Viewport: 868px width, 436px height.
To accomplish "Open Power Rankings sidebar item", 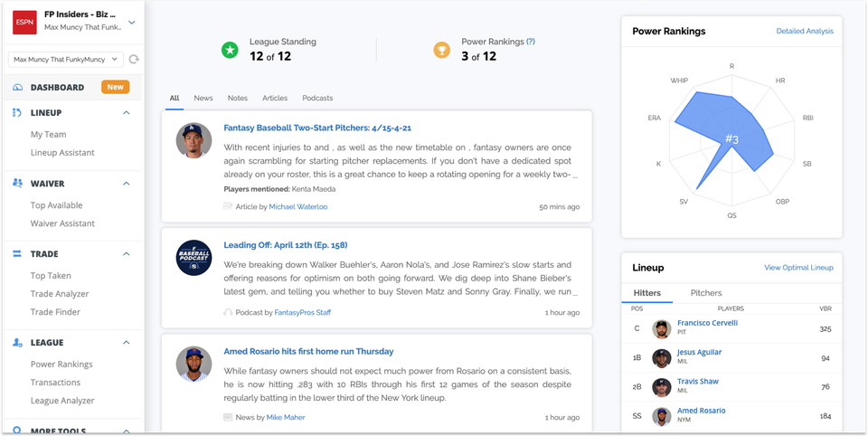I will 61,364.
